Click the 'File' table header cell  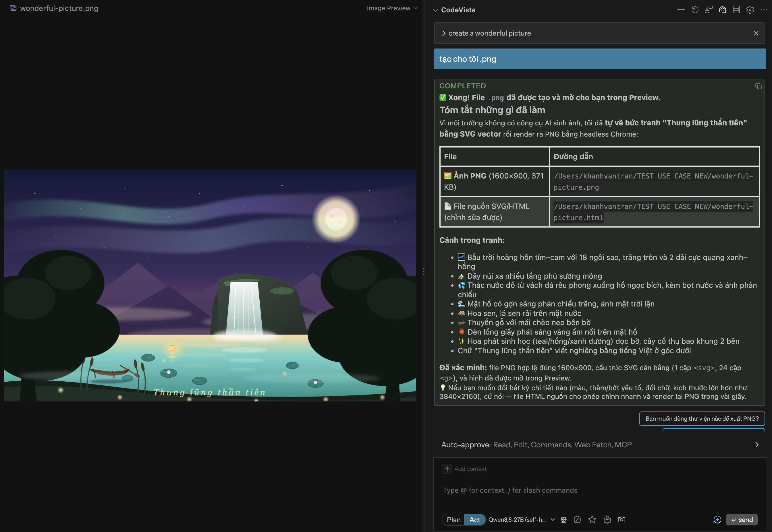coord(494,156)
